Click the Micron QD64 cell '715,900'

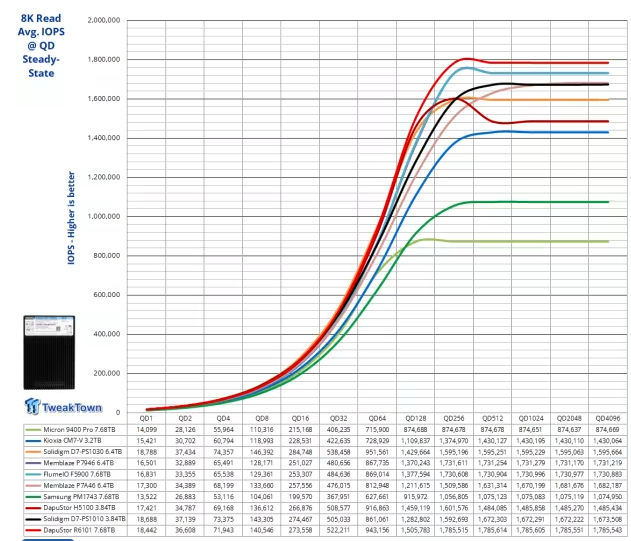pos(377,430)
